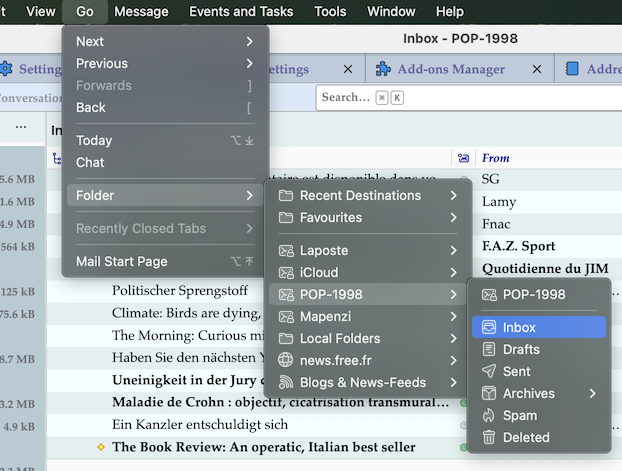Choose Mail Start Page in Go menu
The width and height of the screenshot is (622, 471).
[x=165, y=261]
